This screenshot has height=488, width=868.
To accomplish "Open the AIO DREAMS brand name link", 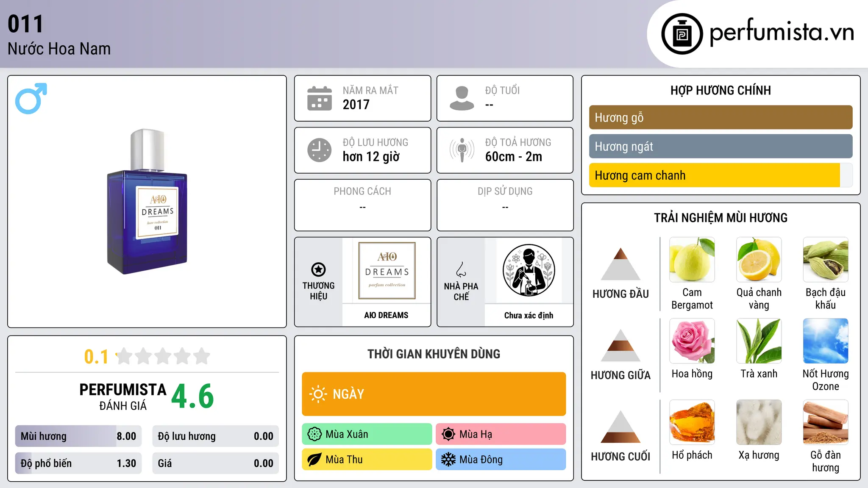I will click(386, 315).
